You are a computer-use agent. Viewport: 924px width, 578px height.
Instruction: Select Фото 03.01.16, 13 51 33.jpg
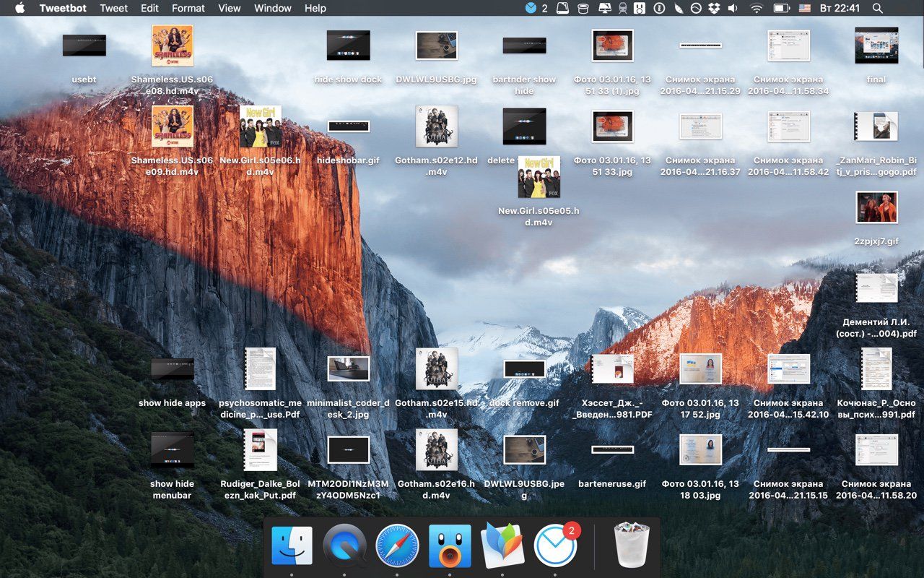click(613, 126)
